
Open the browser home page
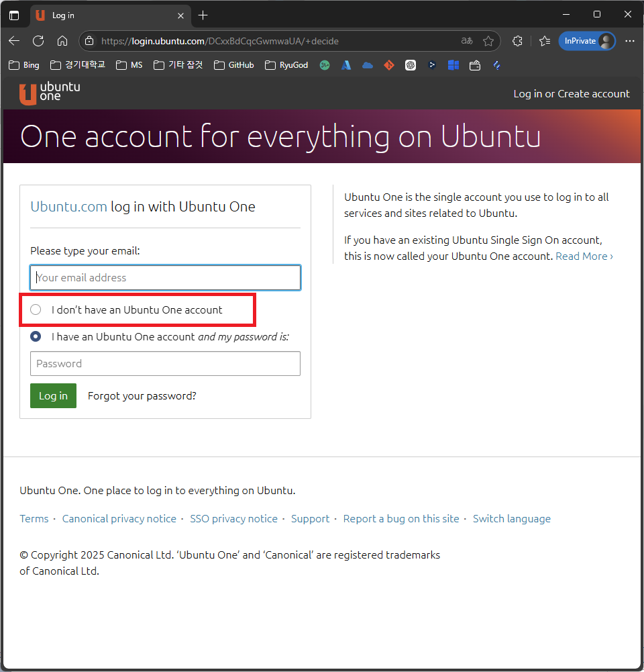coord(62,41)
